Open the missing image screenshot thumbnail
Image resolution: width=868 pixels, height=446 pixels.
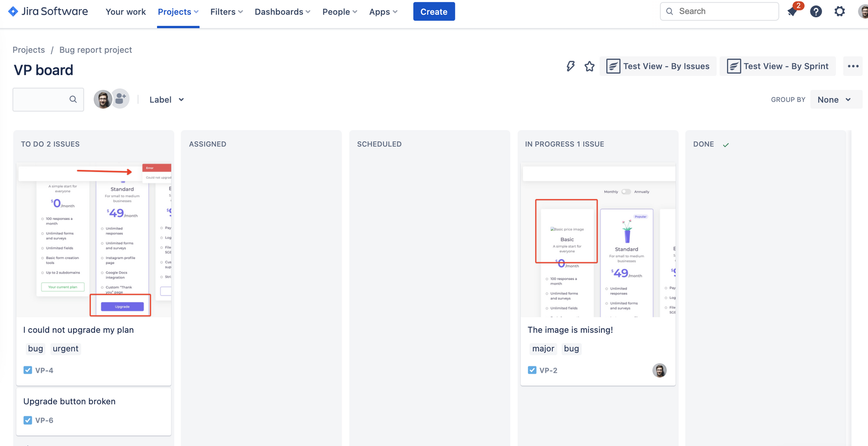pyautogui.click(x=598, y=240)
